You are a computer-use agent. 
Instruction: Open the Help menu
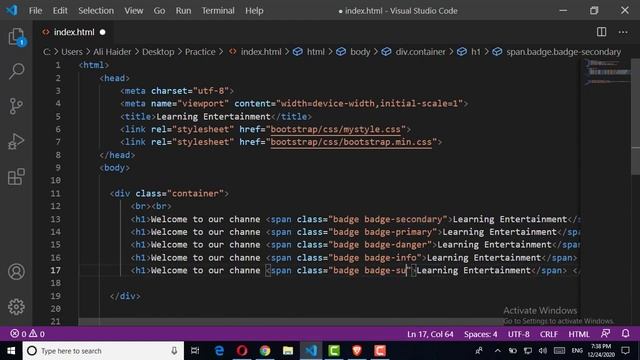[x=254, y=11]
